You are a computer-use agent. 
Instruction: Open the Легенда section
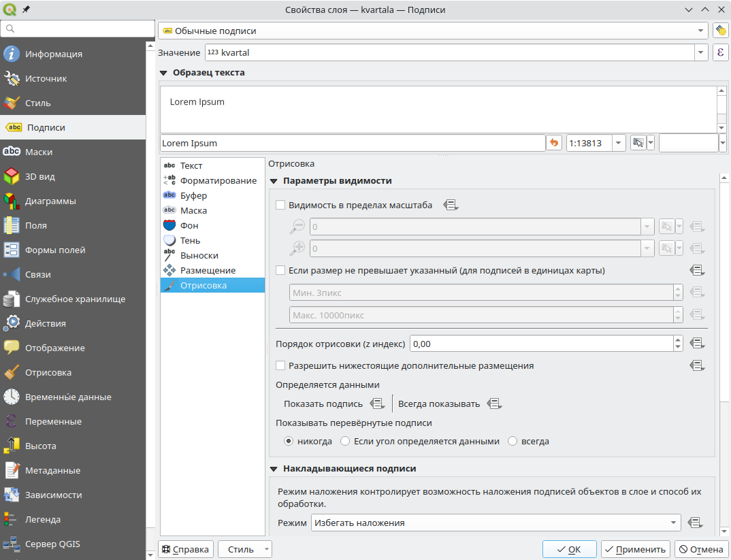pos(73,519)
